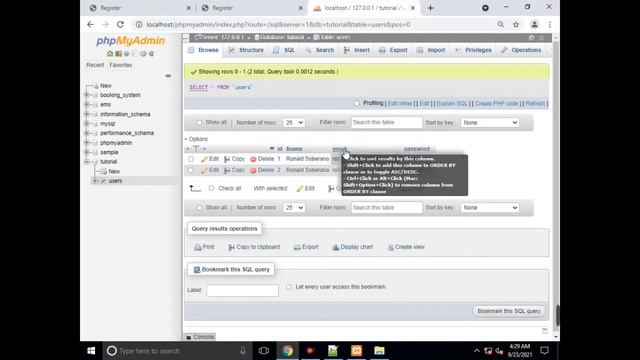Screen dimensions: 640x360
Task: Expand the users table node
Action: [x=95, y=180]
